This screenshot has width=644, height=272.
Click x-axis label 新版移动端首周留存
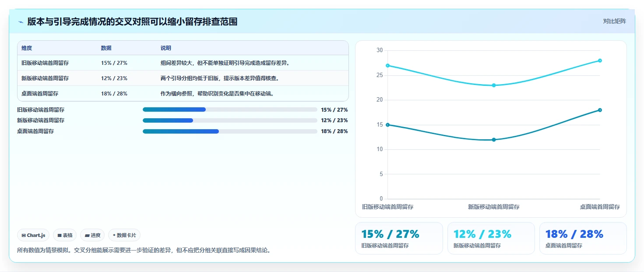pos(494,207)
